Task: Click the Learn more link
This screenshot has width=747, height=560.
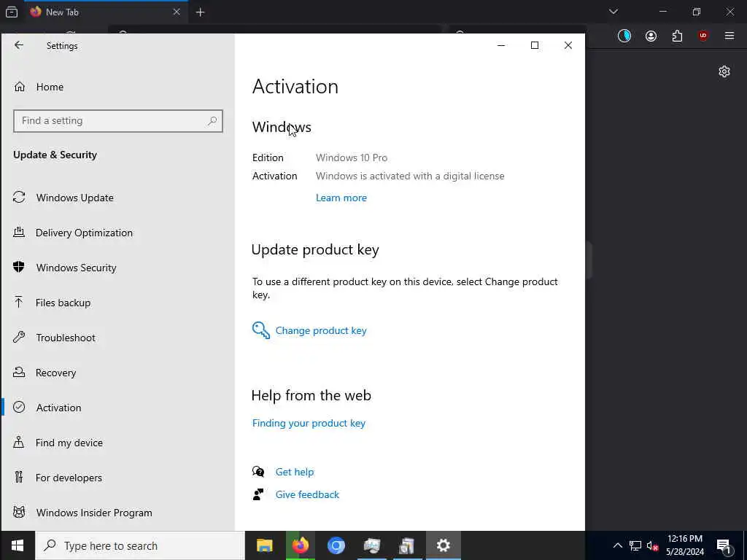Action: click(341, 198)
